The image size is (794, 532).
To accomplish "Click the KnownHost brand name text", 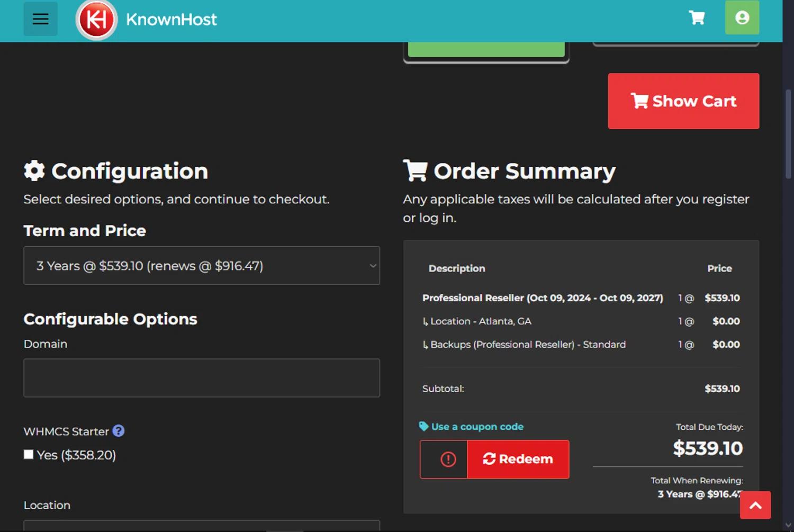I will tap(172, 20).
